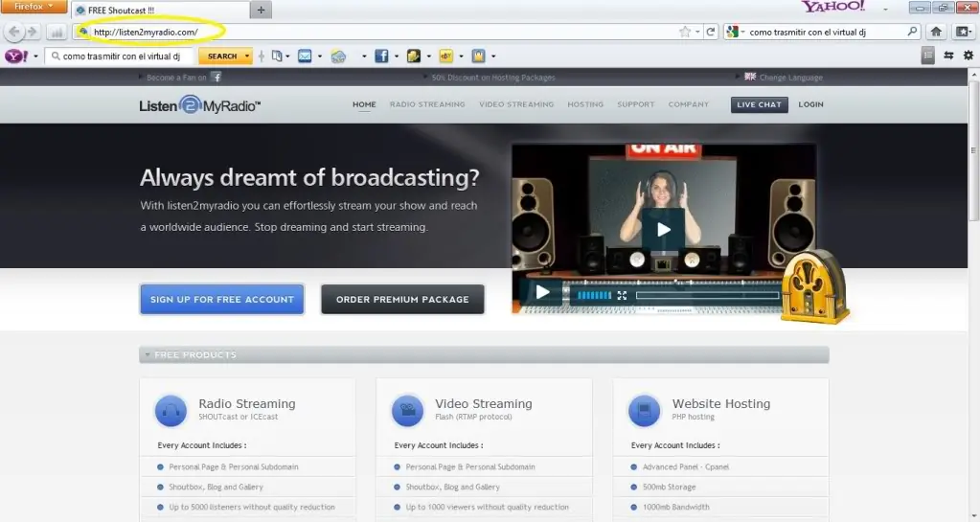Go forward with the forward arrow

point(33,32)
